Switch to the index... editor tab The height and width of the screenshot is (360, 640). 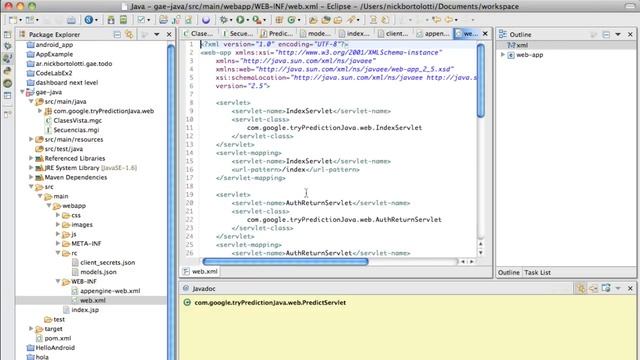click(354, 34)
